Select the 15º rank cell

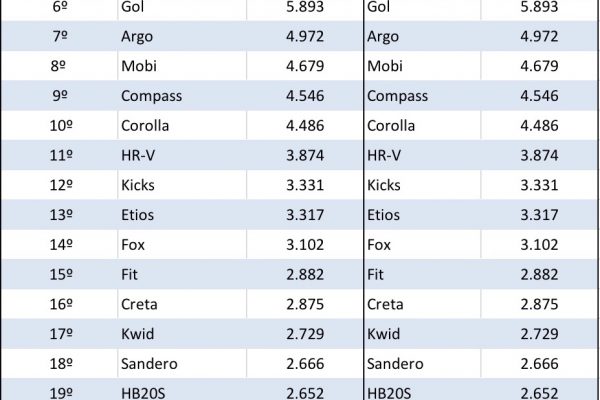(x=59, y=274)
